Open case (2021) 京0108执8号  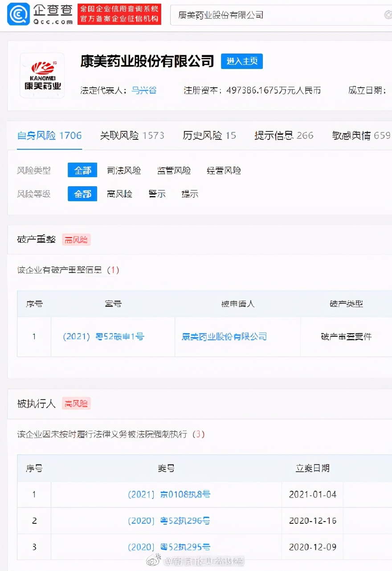click(169, 494)
